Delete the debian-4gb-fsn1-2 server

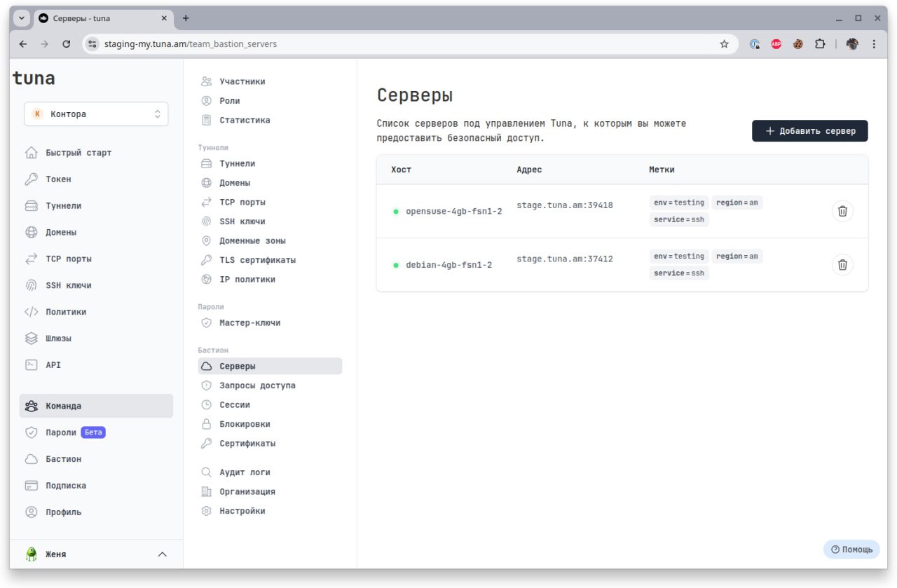tap(842, 265)
